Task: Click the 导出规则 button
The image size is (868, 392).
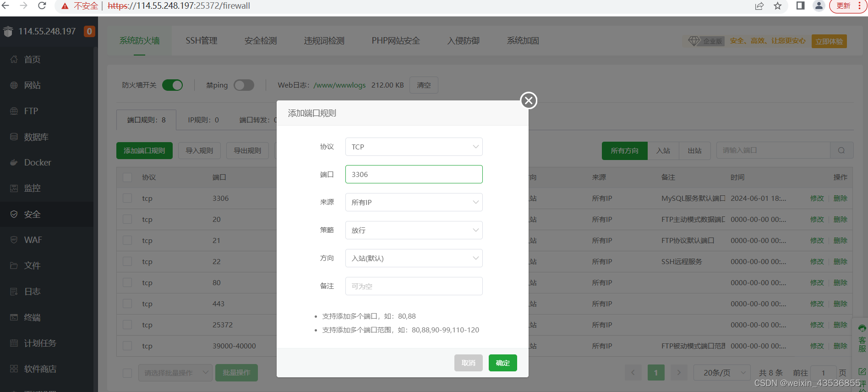Action: pos(247,150)
